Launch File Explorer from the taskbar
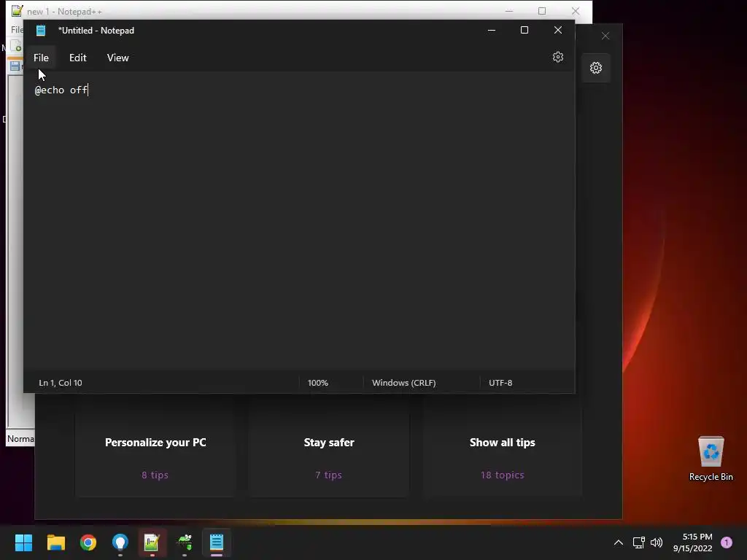Viewport: 747px width, 560px height. [x=55, y=542]
